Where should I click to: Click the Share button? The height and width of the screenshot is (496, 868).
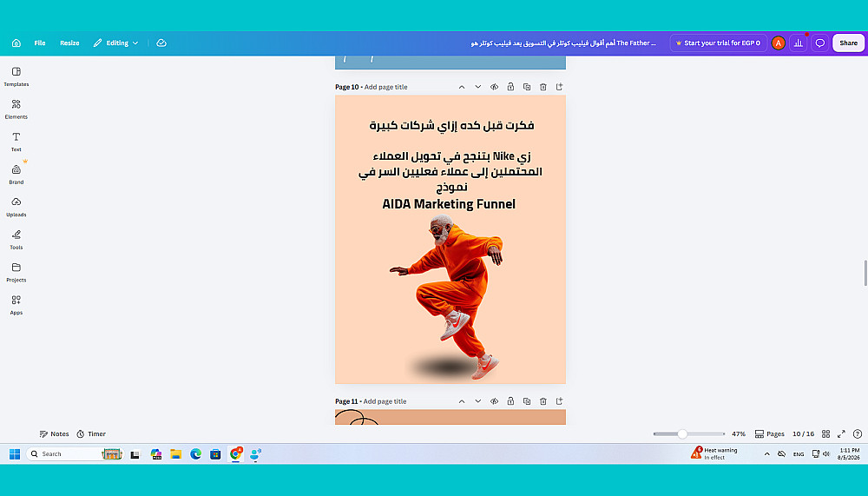848,43
